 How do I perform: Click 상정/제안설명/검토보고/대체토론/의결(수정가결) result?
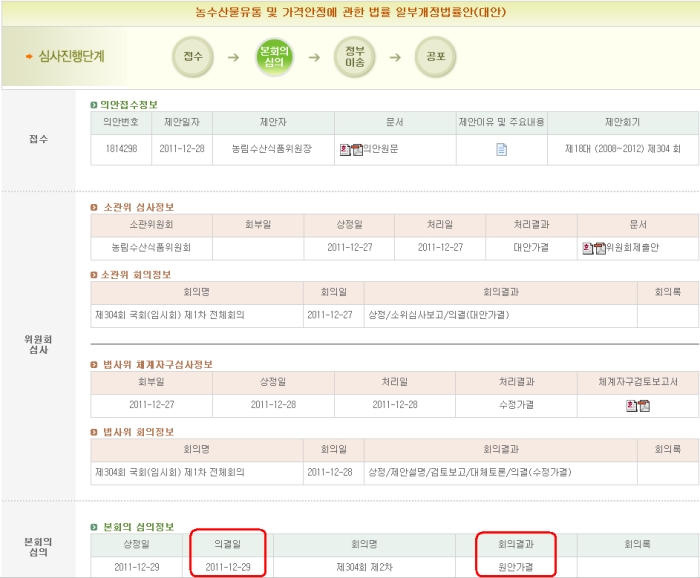[470, 472]
